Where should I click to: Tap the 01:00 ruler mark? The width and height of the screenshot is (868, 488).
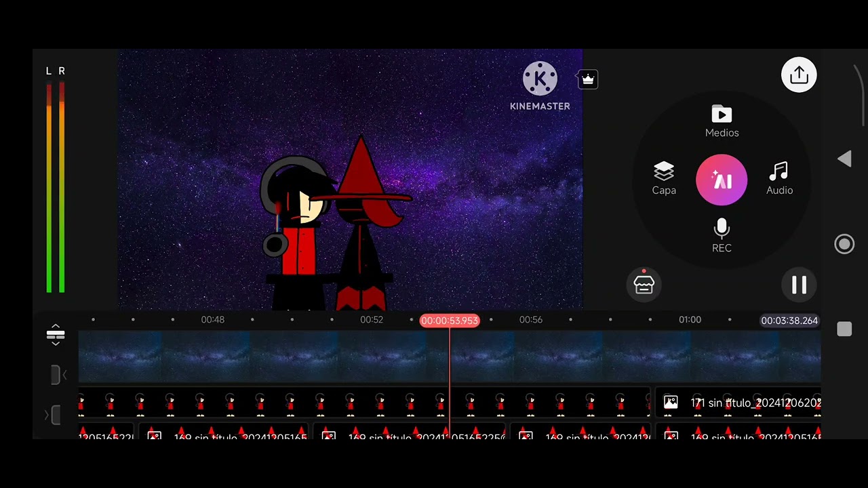[x=690, y=319]
